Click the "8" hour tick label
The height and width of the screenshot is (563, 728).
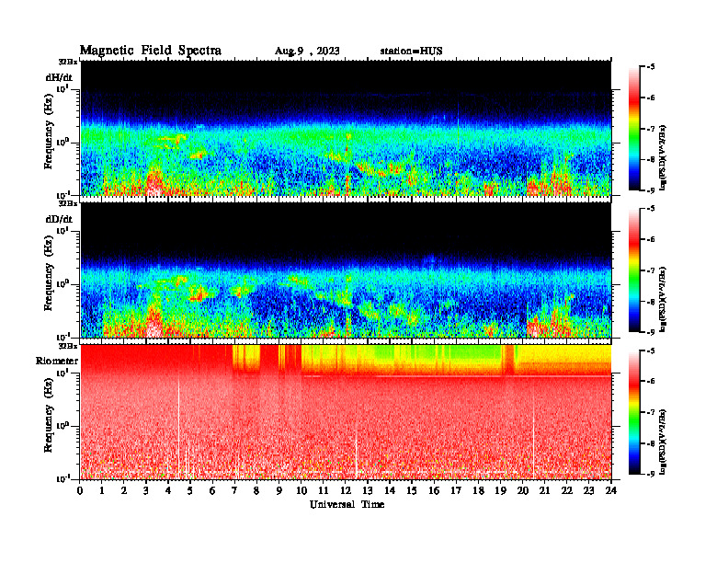256,490
